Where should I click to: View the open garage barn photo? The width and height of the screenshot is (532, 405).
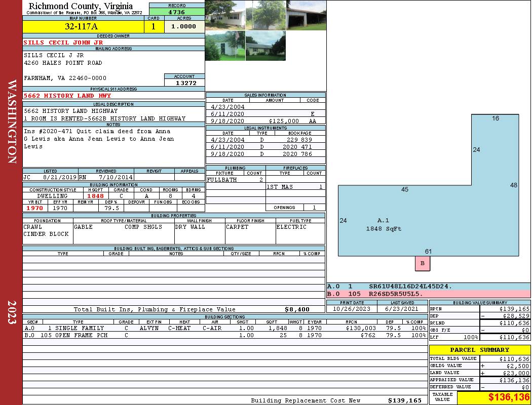(x=306, y=15)
